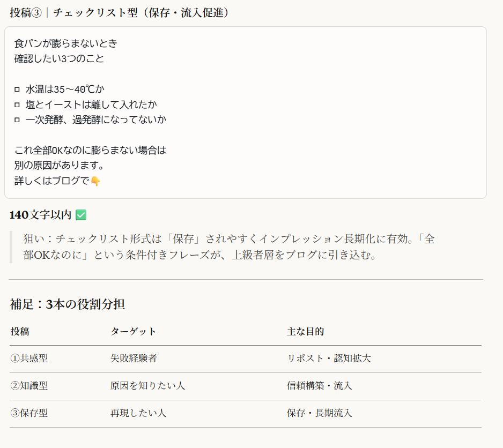Click the checkbox icon before 塩とイーストは離して入れたか

point(17,104)
